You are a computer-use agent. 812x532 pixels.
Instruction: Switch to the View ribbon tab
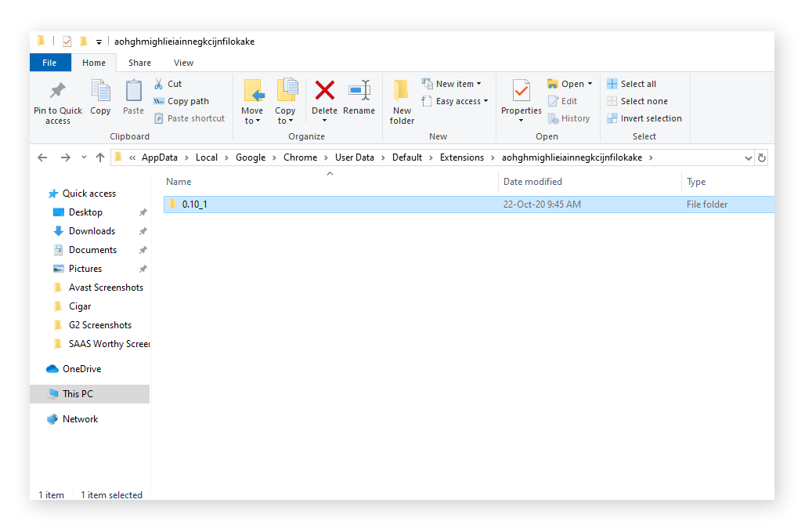[183, 62]
